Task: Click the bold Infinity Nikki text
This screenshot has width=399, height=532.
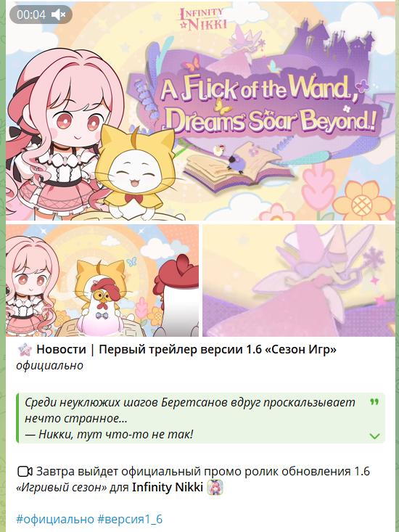Action: coord(168,487)
